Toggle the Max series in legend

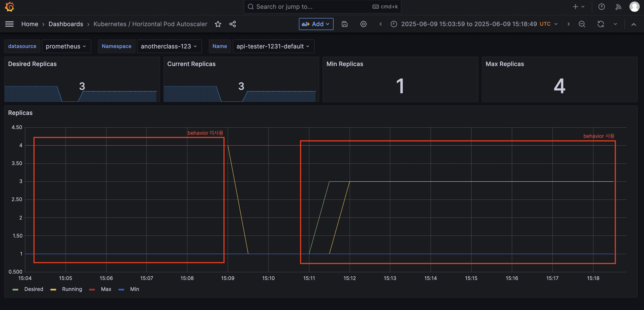[x=106, y=289]
